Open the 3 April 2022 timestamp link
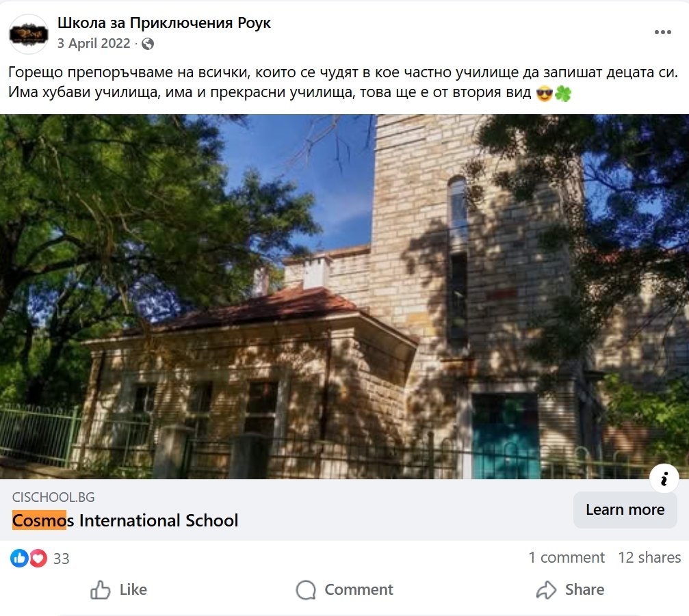 pos(94,44)
